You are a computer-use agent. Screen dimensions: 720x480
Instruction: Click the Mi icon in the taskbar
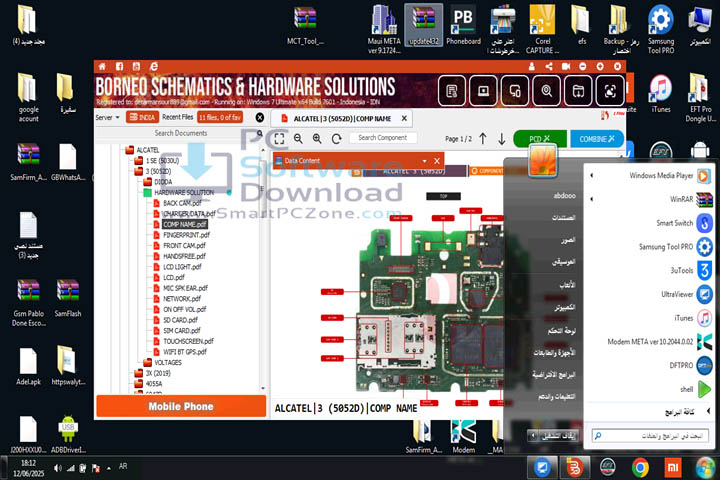(673, 468)
